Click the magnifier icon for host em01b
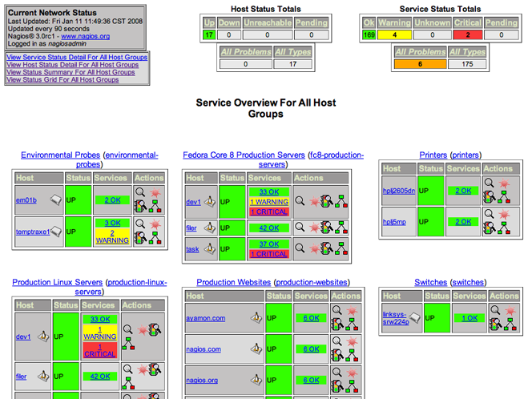532x399 pixels. pos(139,192)
